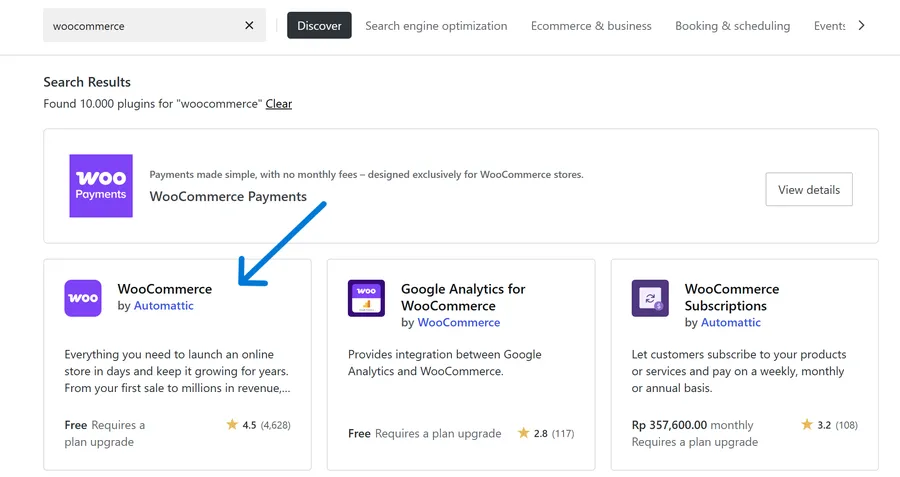Click the 2.8 star rating icon

coord(523,434)
